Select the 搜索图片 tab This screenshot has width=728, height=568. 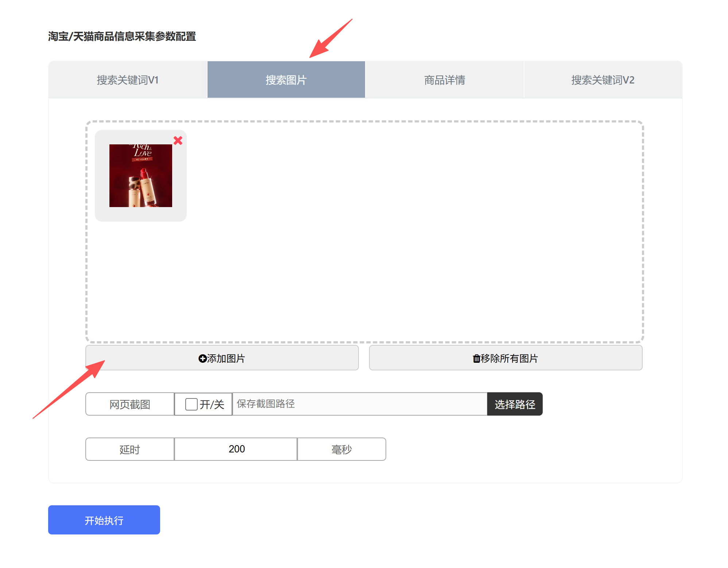(286, 80)
